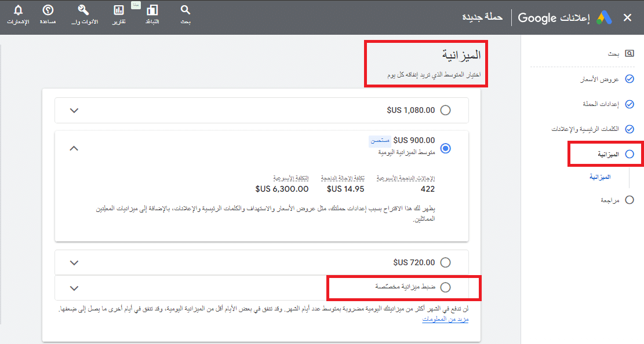Go to the إعدادات الحملة step
Screen dimensions: 644x344
(601, 104)
